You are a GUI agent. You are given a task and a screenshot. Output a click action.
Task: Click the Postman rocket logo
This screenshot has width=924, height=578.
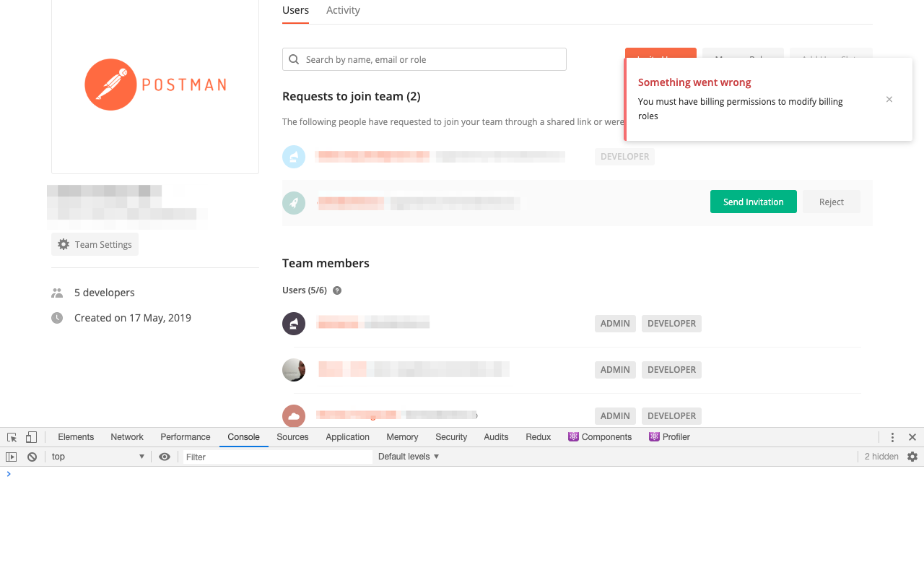coord(109,85)
